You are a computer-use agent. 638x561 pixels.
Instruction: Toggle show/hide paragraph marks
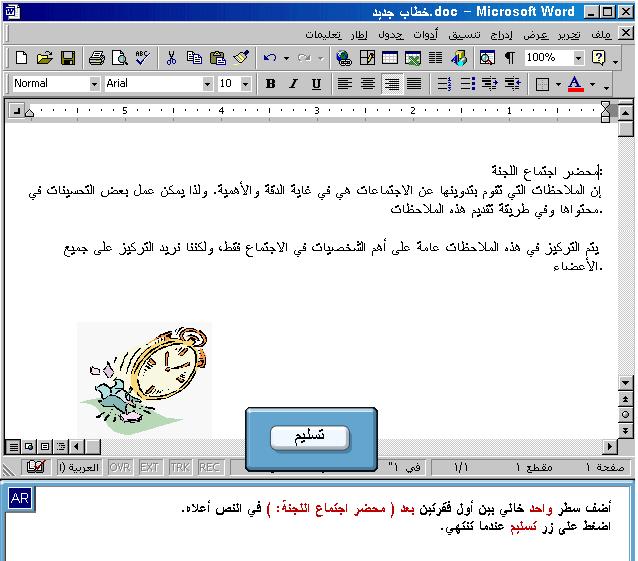(x=510, y=58)
